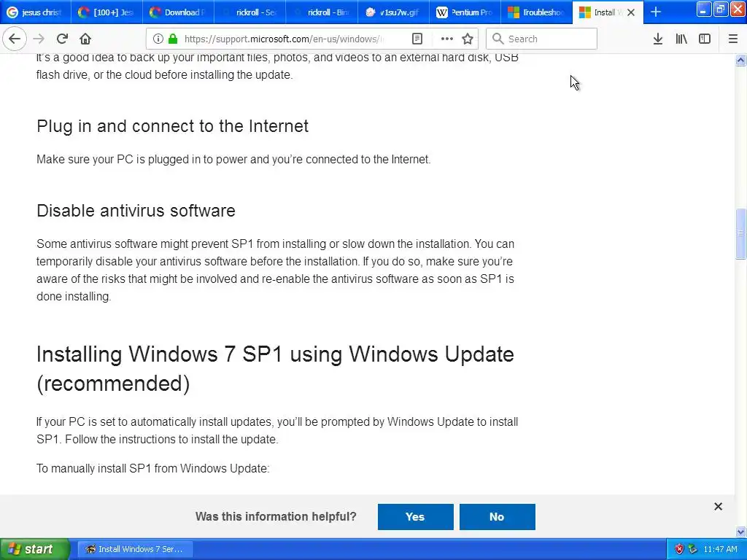Open the Firefox home page
This screenshot has height=560, width=747.
tap(85, 39)
